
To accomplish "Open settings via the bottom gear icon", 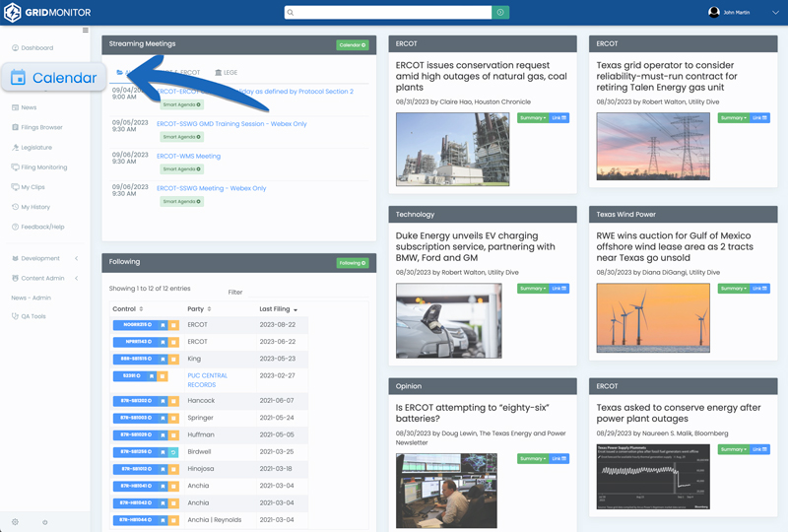I will coord(15,522).
